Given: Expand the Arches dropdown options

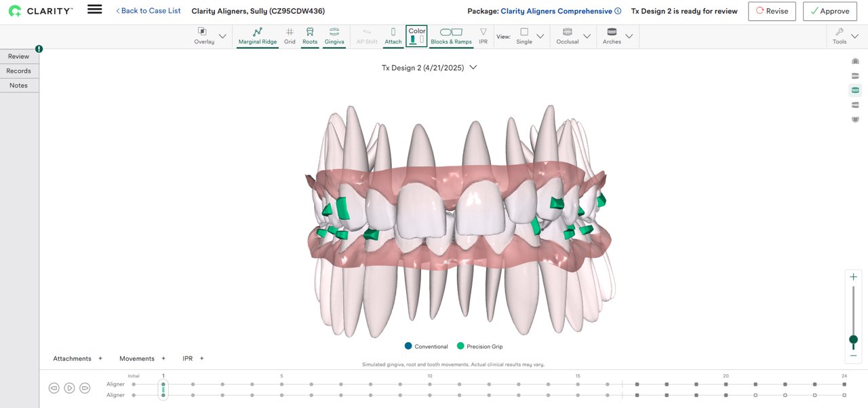Looking at the screenshot, I should [x=629, y=35].
